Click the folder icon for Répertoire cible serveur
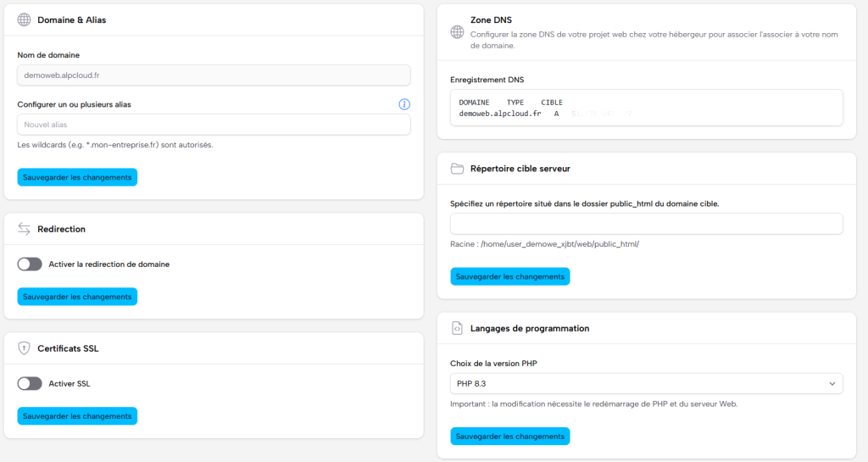868x462 pixels. [x=457, y=168]
